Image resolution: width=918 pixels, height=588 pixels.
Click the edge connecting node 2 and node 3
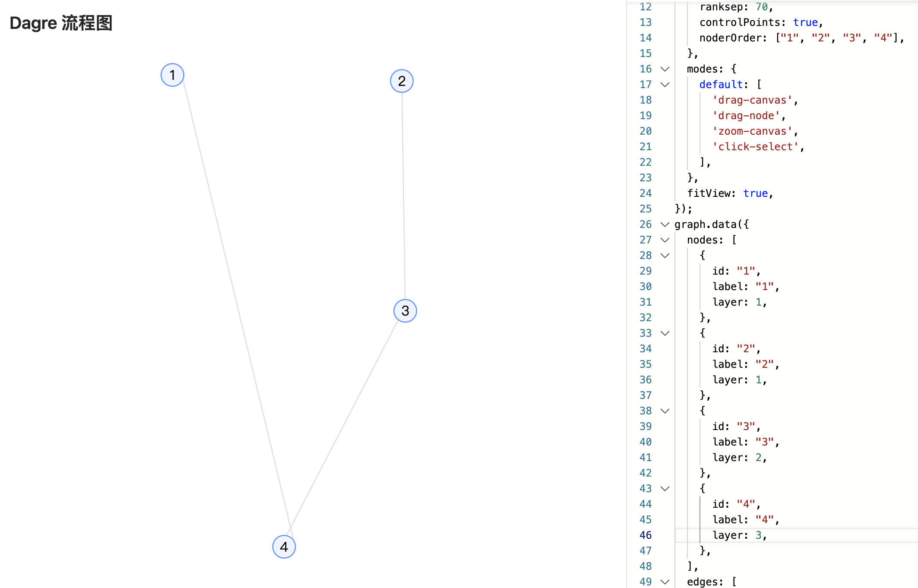(x=403, y=194)
